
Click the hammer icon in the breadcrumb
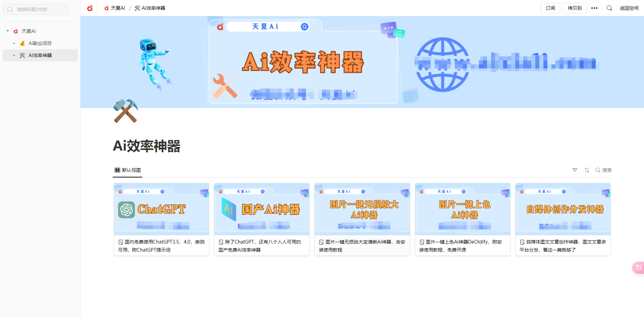point(137,8)
